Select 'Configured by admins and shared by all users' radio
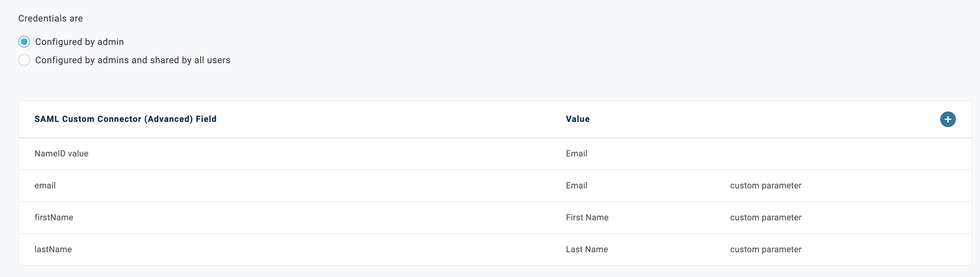980x277 pixels. coord(24,60)
